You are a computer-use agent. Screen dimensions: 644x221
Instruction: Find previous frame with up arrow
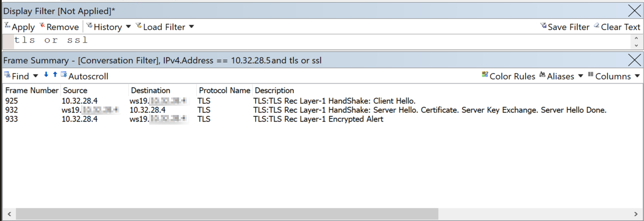coord(55,75)
